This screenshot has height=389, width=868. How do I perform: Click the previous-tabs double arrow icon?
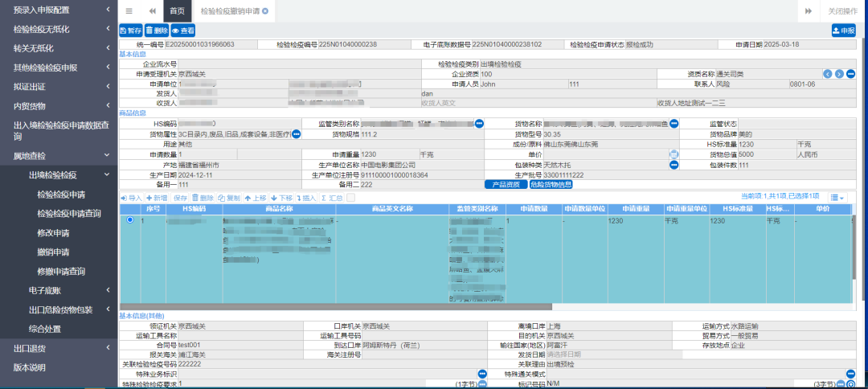[152, 11]
